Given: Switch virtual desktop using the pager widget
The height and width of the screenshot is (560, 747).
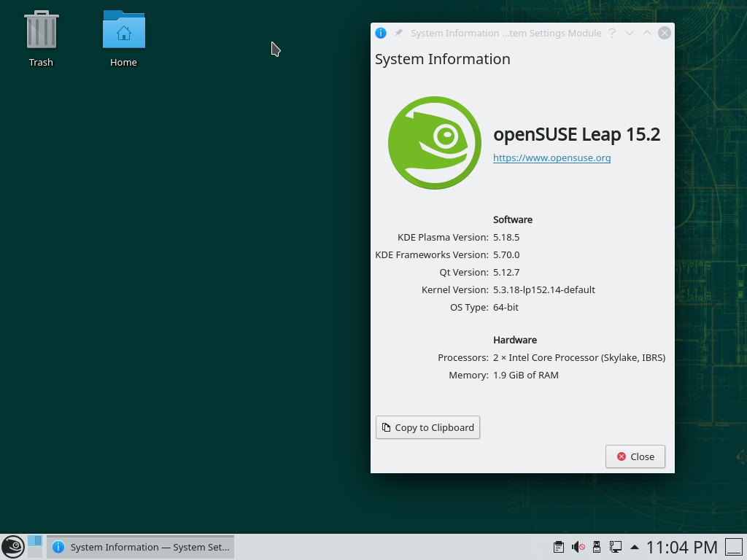Looking at the screenshot, I should [x=34, y=547].
